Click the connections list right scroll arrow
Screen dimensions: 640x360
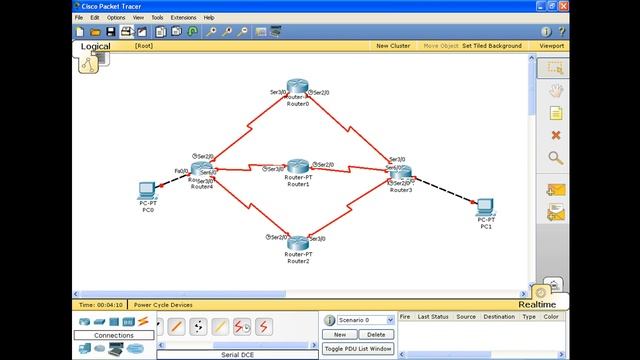tap(314, 345)
